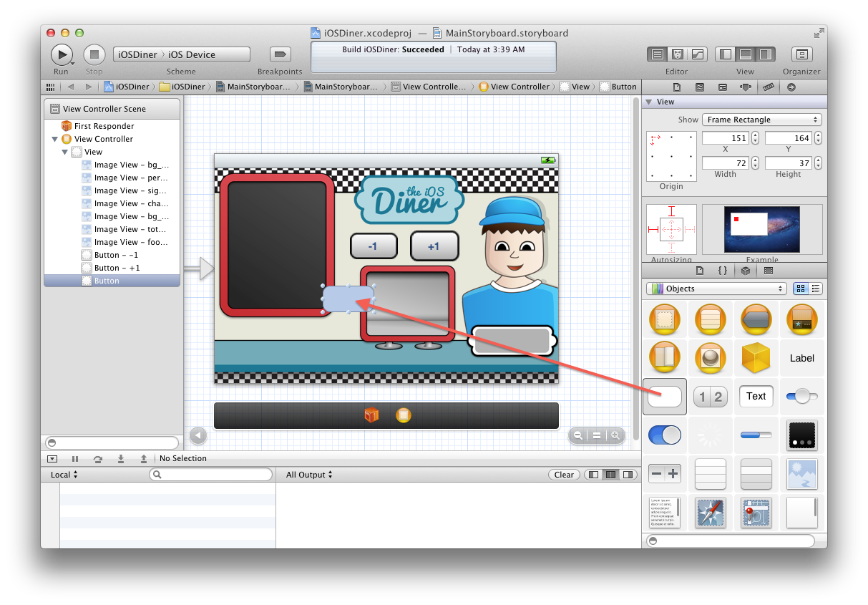Toggle the Navigator pane view button
This screenshot has height=605, width=868.
726,54
